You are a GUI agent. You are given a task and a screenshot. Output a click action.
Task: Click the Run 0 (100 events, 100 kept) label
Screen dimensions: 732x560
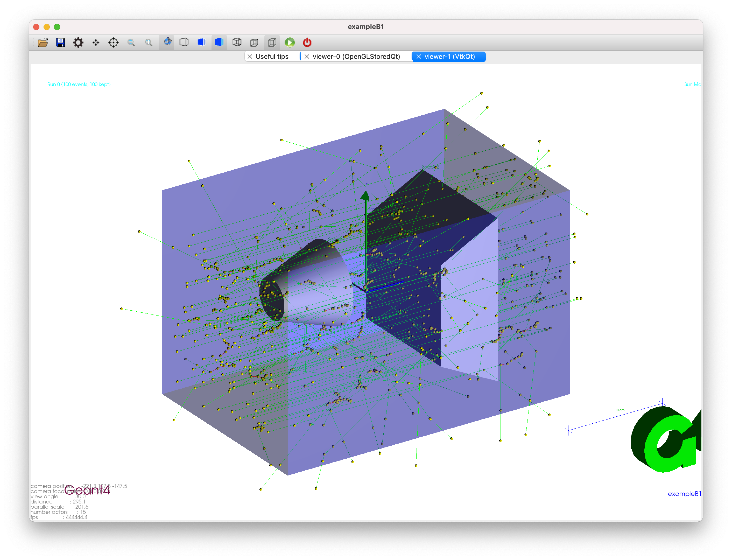point(79,84)
